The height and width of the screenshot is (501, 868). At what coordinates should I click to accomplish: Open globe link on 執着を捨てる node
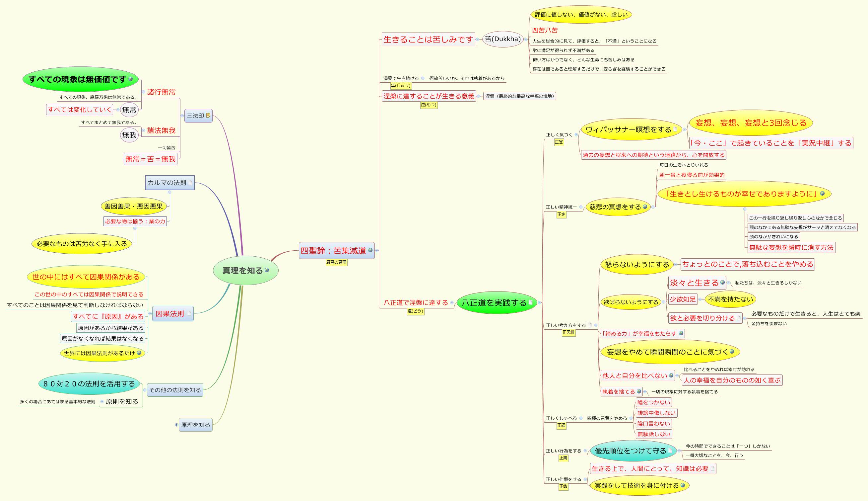(639, 391)
